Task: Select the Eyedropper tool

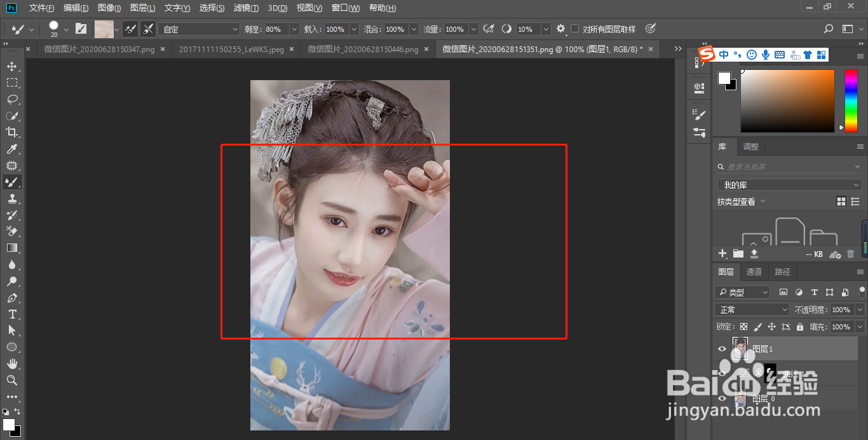Action: (11, 149)
